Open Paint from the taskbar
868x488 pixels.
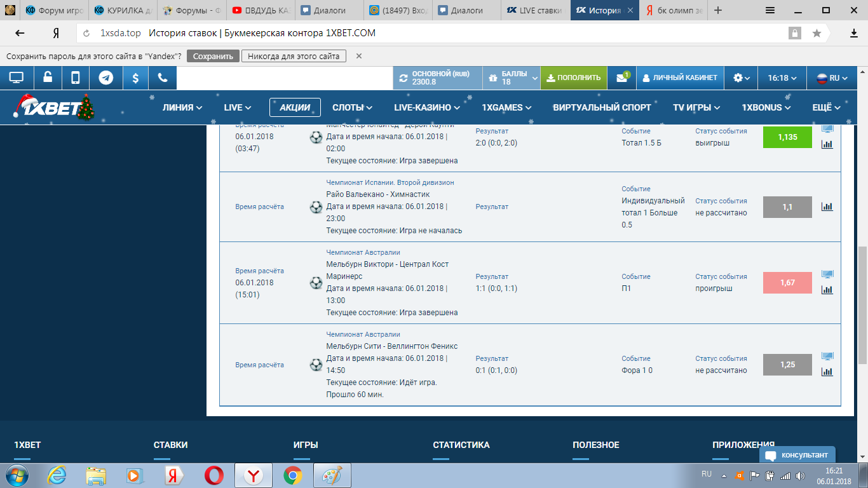(332, 475)
